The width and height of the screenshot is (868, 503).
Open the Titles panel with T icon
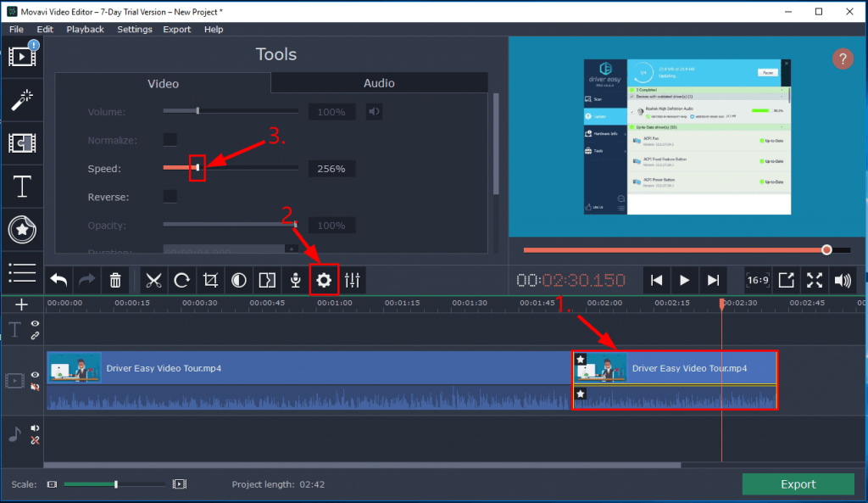(22, 187)
